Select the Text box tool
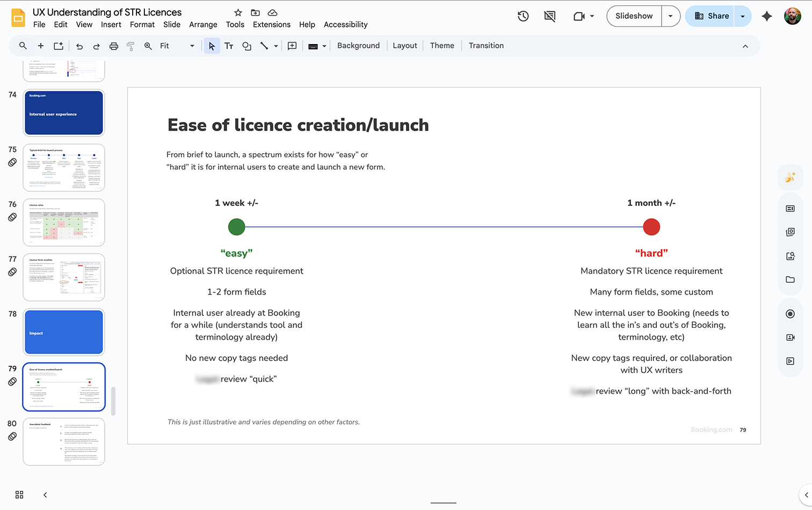812x510 pixels. pos(229,46)
